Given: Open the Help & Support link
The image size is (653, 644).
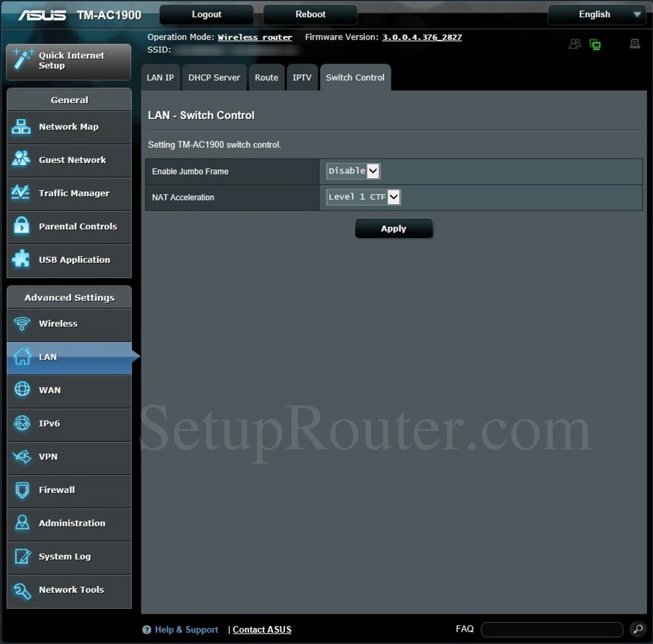Looking at the screenshot, I should (186, 629).
